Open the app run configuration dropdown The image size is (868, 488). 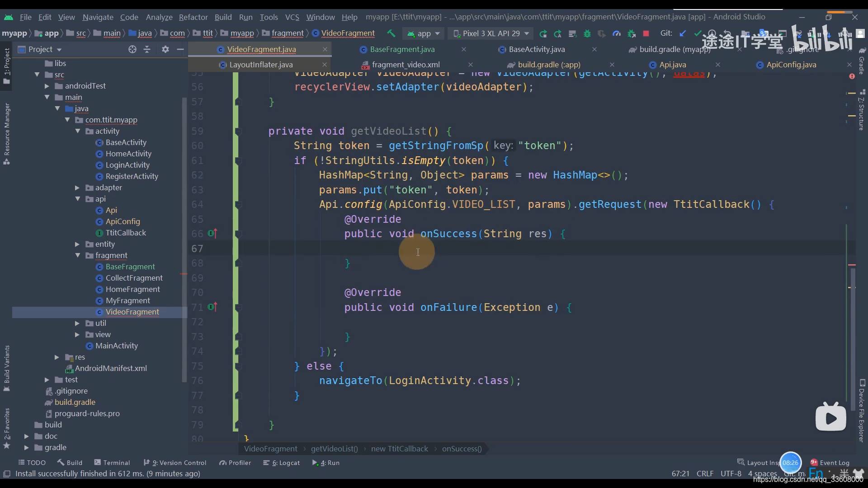pos(424,33)
